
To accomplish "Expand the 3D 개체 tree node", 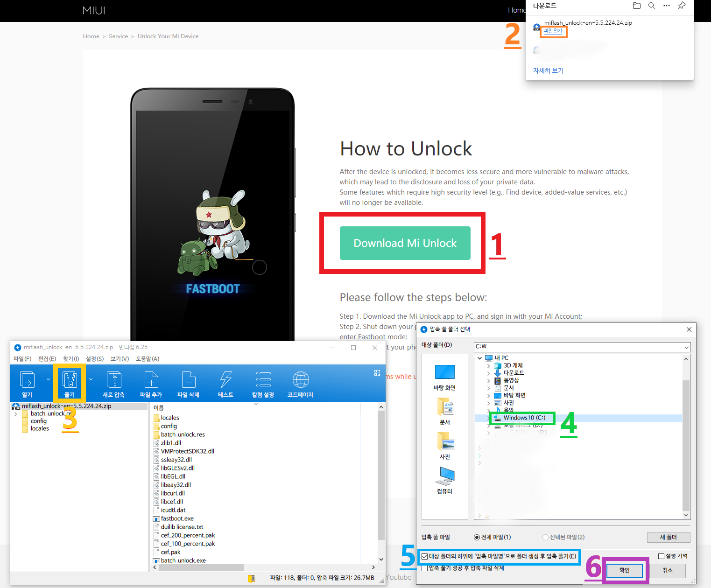I will [x=488, y=365].
